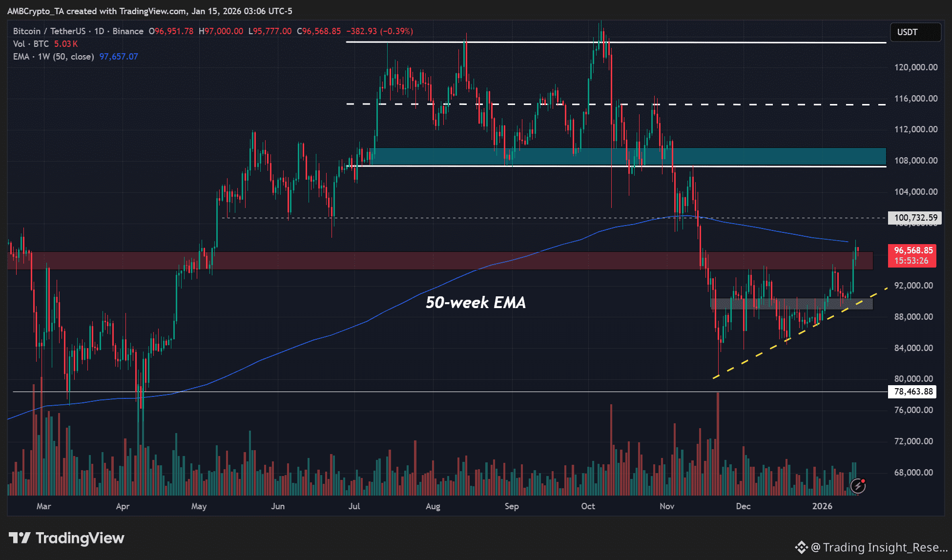Click the 100,732.59 price label
Image resolution: width=952 pixels, height=560 pixels.
tap(915, 218)
